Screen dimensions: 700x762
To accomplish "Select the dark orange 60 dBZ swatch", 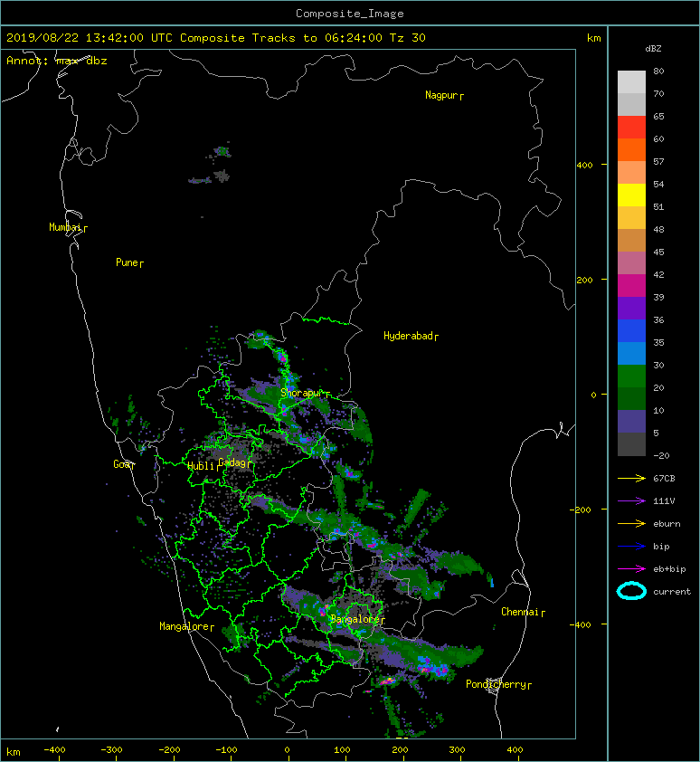I will (x=631, y=149).
